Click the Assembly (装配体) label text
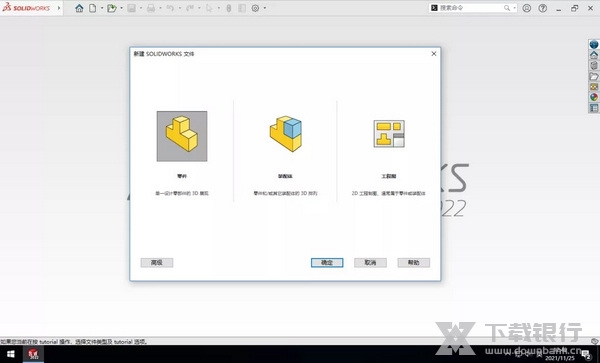Viewport: 600px width, 363px height. pyautogui.click(x=285, y=176)
